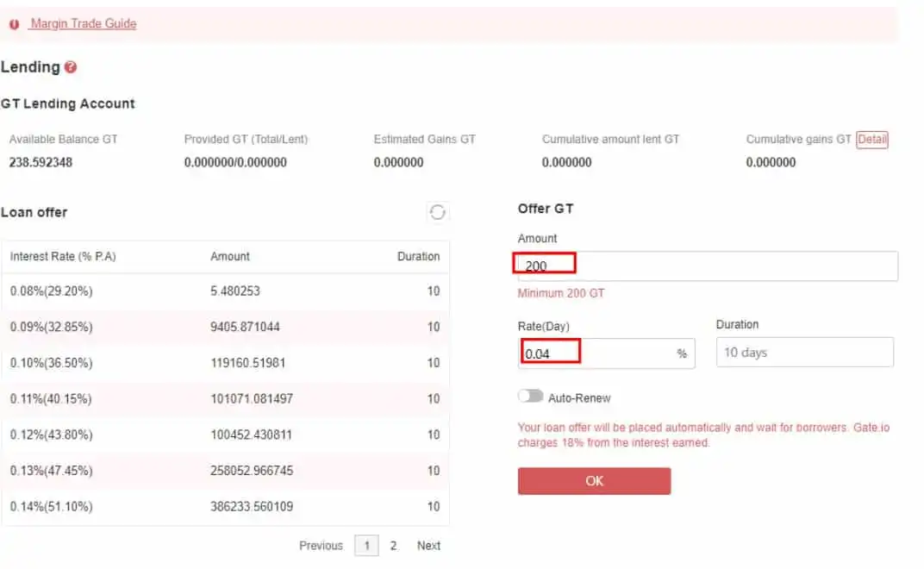
Task: Click the Previous page link
Action: [321, 546]
